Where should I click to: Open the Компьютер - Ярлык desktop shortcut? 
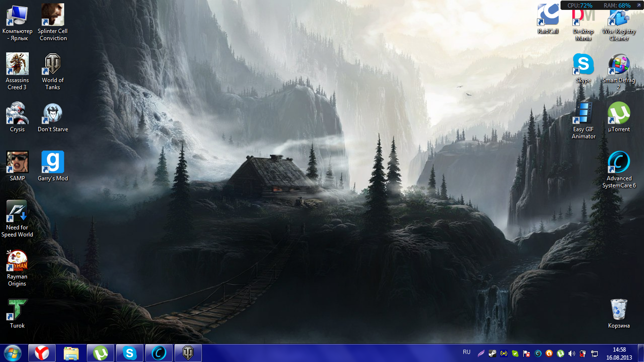tap(17, 22)
